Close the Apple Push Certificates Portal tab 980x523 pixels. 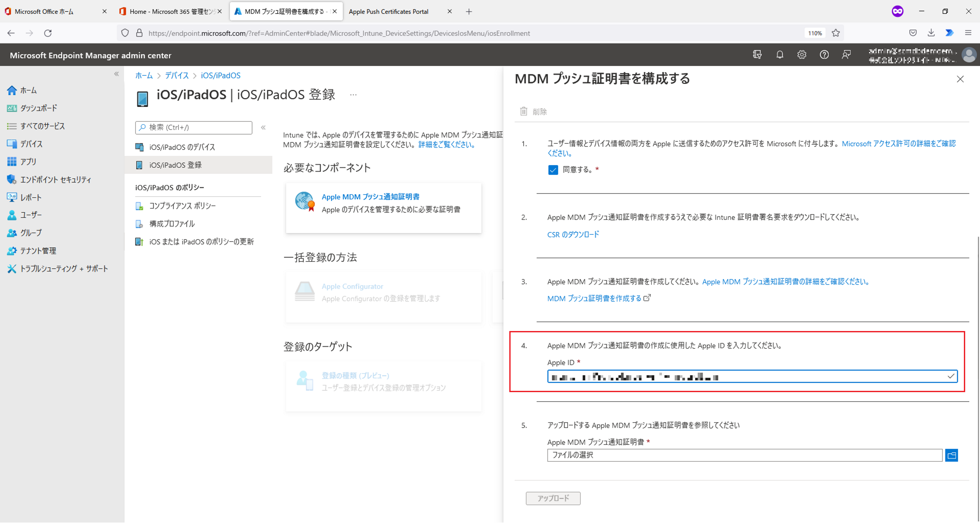[449, 12]
